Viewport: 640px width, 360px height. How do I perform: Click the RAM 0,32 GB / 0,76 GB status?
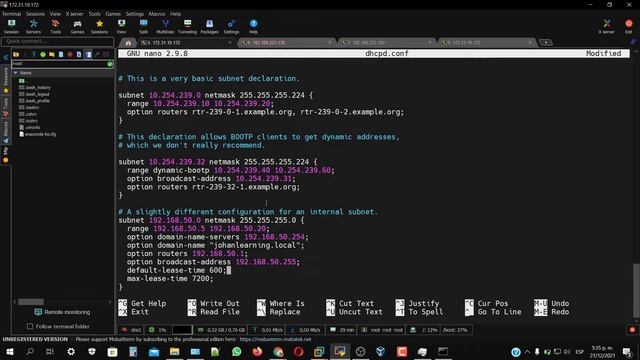click(x=221, y=330)
